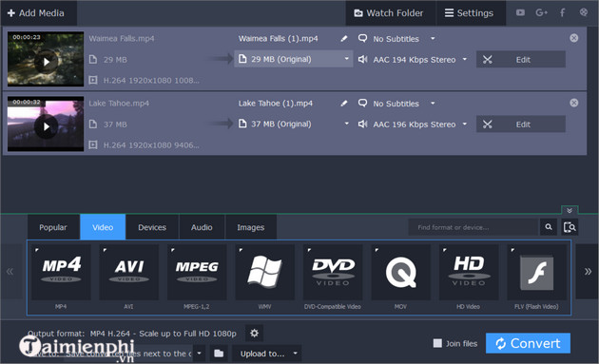Viewport: 599px width, 364px height.
Task: Switch to the Audio tab
Action: 202,227
